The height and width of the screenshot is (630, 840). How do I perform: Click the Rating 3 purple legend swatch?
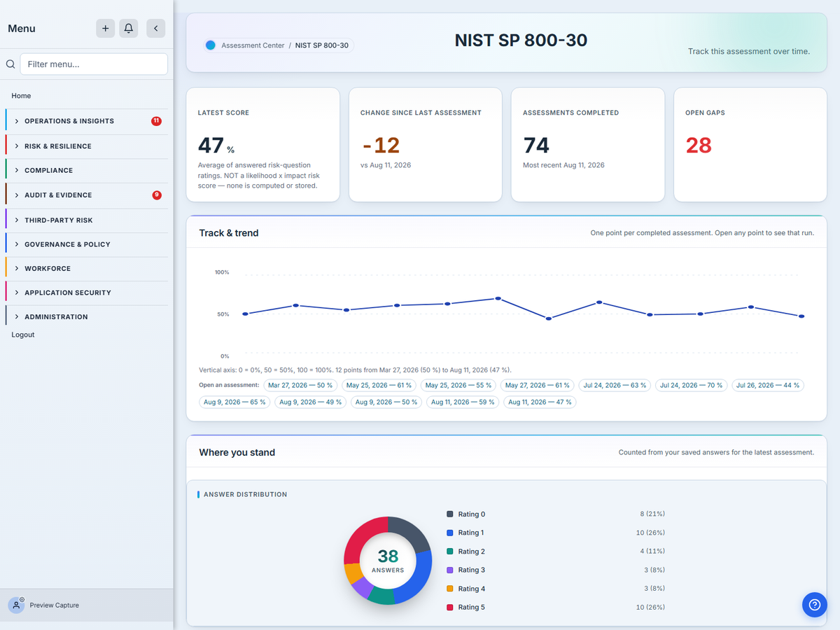(449, 570)
